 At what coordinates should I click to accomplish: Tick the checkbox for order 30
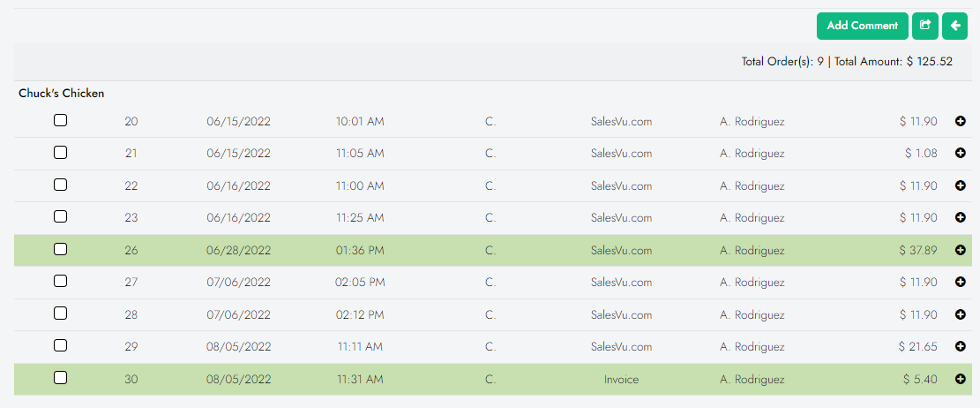(60, 378)
